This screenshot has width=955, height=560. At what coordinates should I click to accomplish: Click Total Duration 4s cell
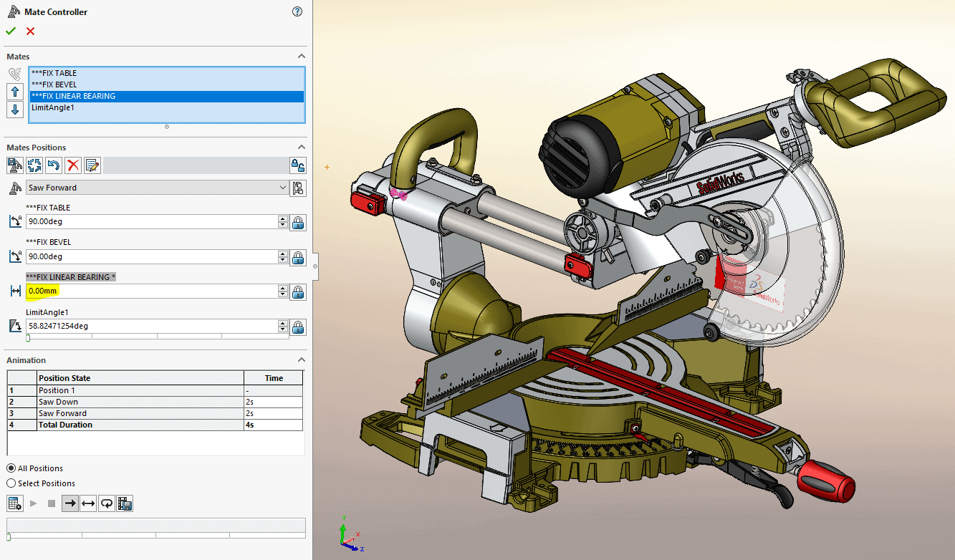(x=274, y=425)
